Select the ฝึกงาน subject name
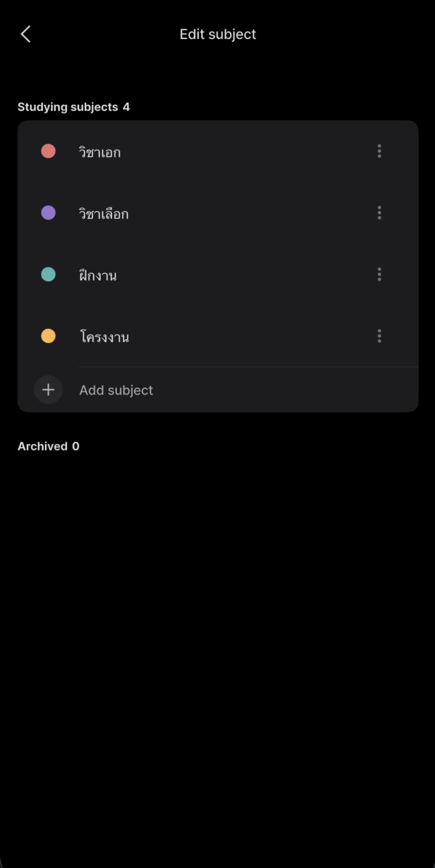 click(98, 275)
